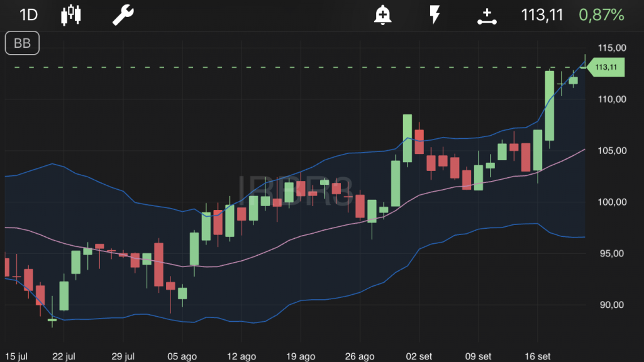Viewport: 644px width, 362px height.
Task: Tap the 0,87% change percentage
Action: tap(601, 15)
